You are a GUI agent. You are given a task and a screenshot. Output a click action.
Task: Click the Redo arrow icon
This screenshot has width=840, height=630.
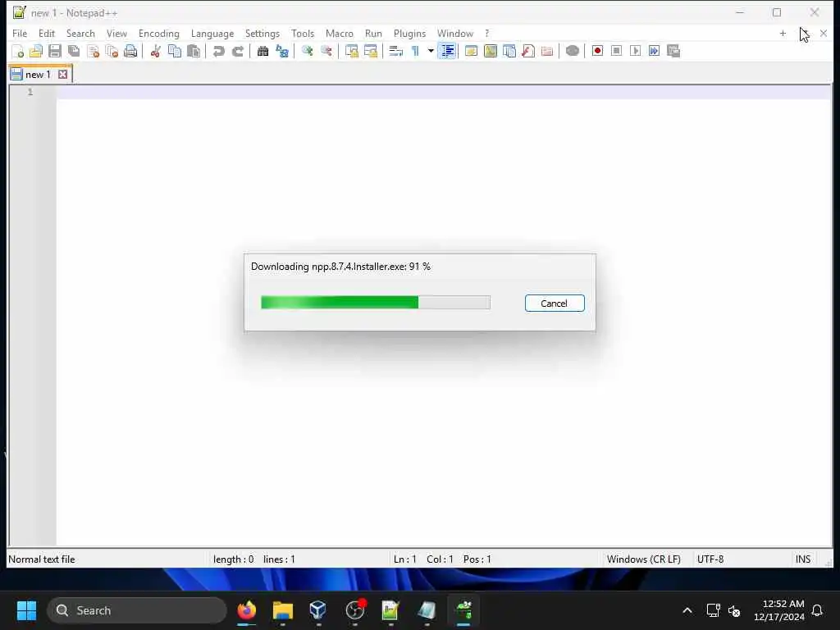[x=238, y=51]
